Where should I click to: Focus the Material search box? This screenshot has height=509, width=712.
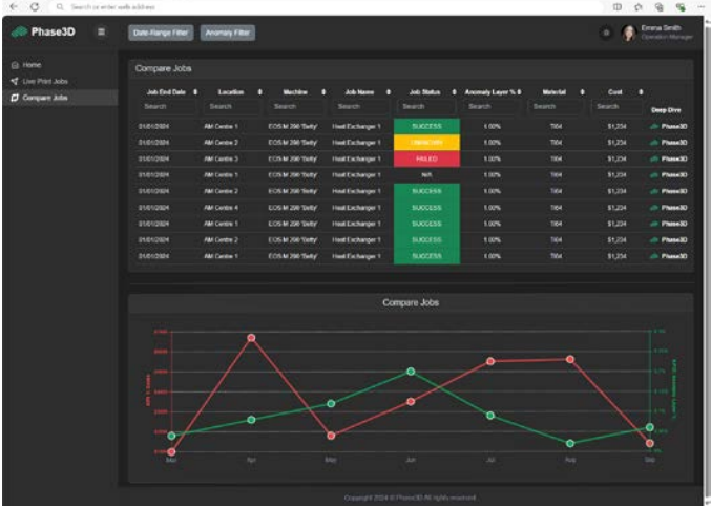556,106
